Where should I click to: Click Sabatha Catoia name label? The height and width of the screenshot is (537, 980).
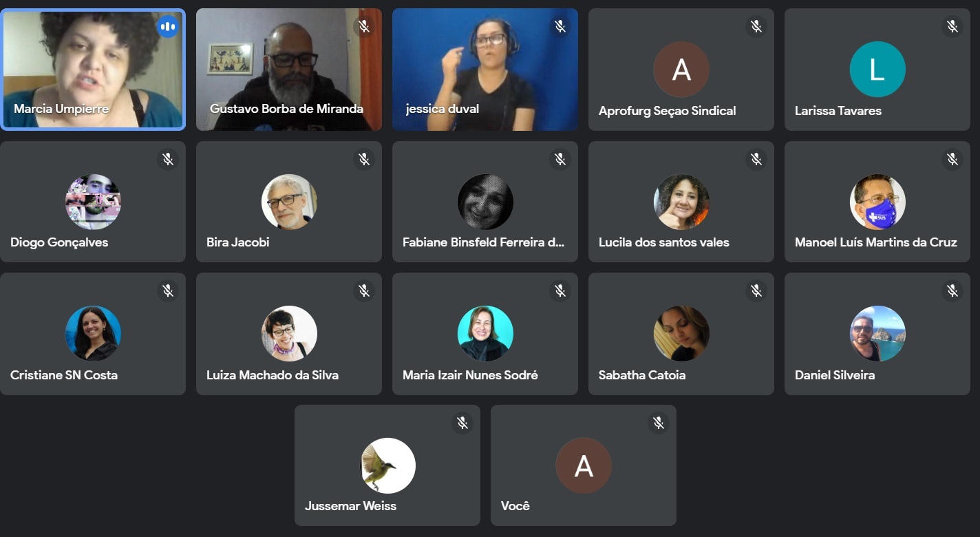[642, 375]
